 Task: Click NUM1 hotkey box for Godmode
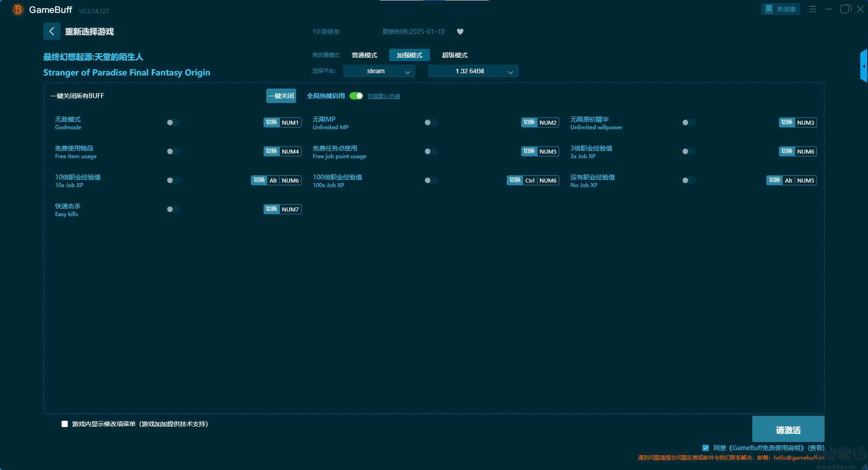[x=290, y=122]
